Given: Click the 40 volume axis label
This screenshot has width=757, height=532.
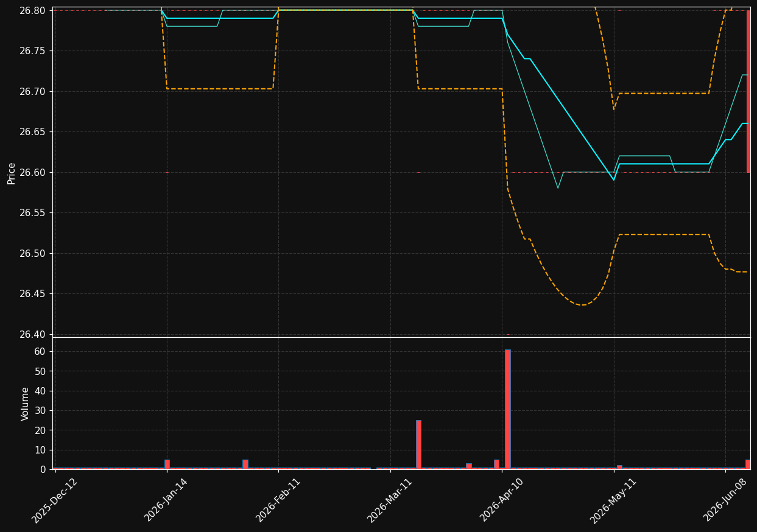Looking at the screenshot, I should pyautogui.click(x=40, y=391).
